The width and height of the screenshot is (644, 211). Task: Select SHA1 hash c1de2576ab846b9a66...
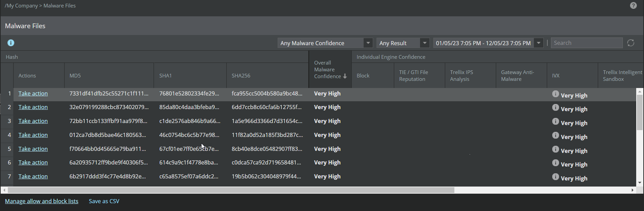click(x=190, y=121)
